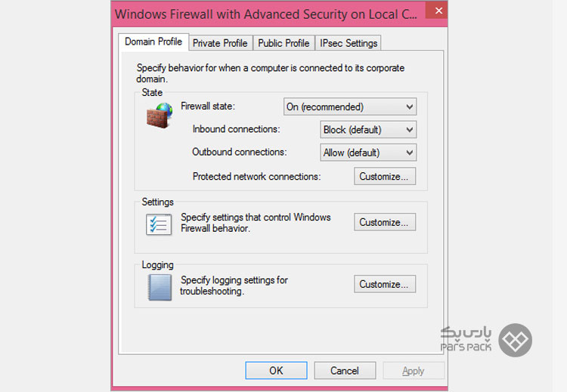Click the Settings checklist icon
The image size is (567, 392).
click(159, 224)
